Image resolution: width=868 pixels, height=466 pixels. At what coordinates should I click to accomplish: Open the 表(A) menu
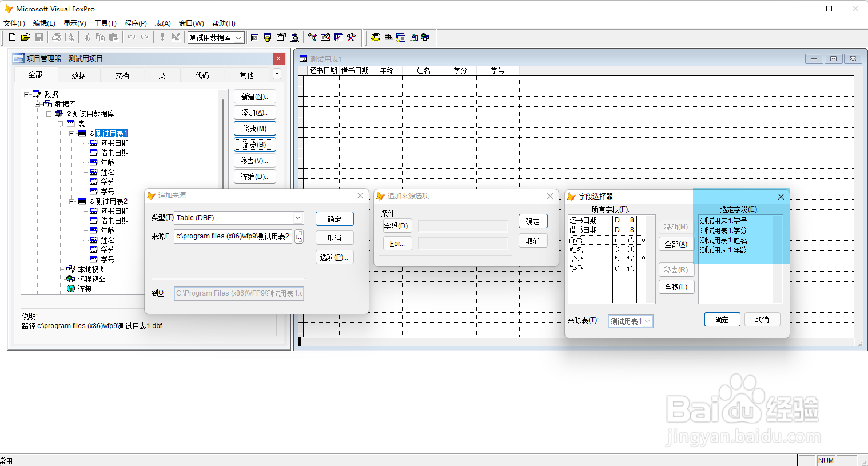click(163, 23)
